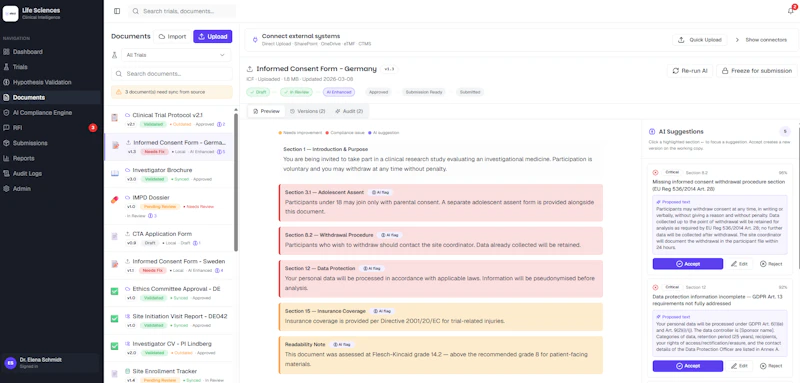
Task: Click Ethics Committee Approval green check icon
Action: 114,291
